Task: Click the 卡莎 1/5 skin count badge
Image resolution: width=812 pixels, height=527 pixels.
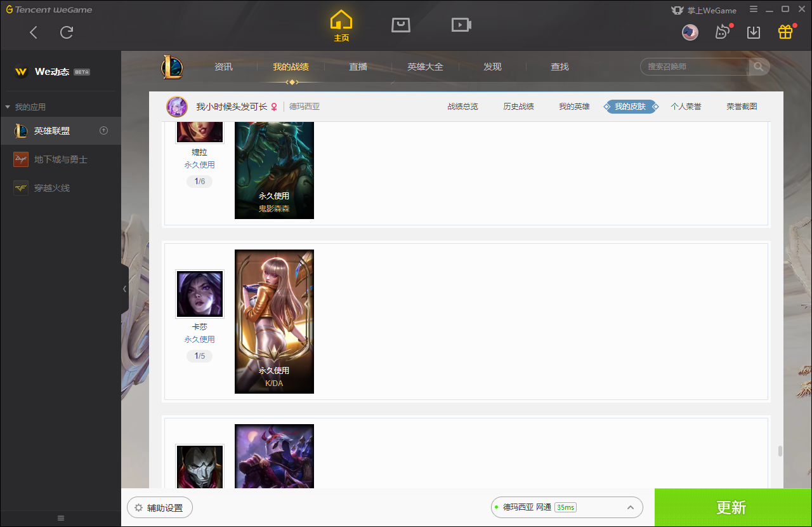Action: [x=199, y=356]
